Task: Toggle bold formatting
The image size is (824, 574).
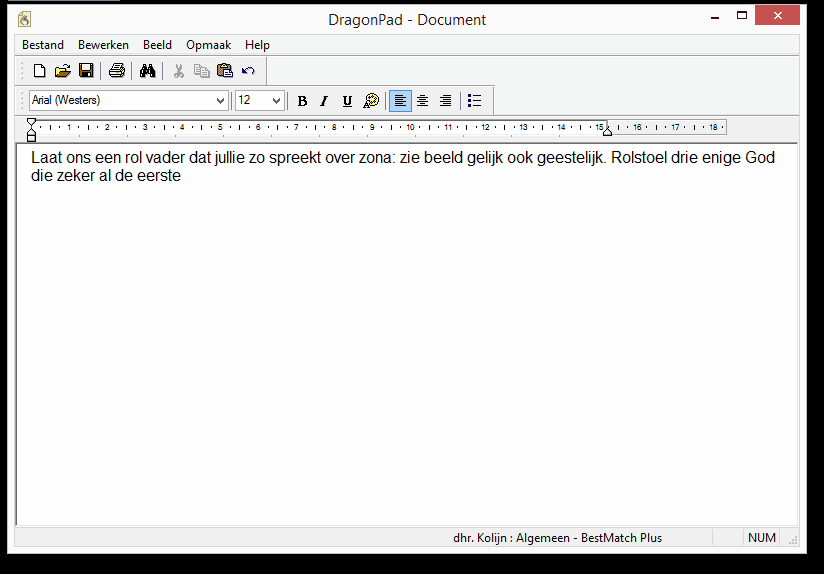Action: click(x=302, y=101)
